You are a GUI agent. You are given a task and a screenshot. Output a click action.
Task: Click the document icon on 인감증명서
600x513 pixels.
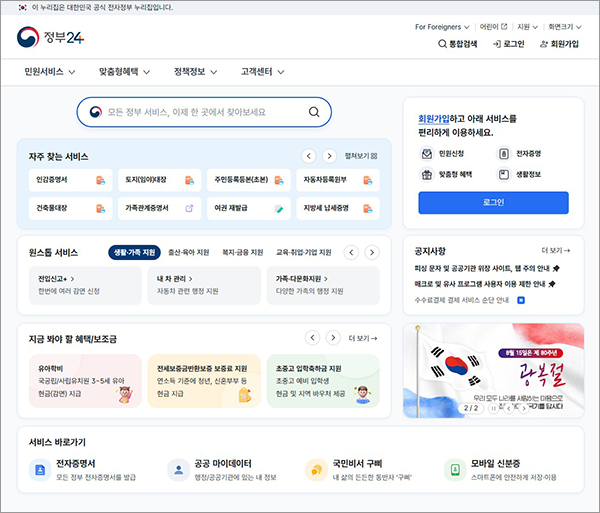(100, 180)
